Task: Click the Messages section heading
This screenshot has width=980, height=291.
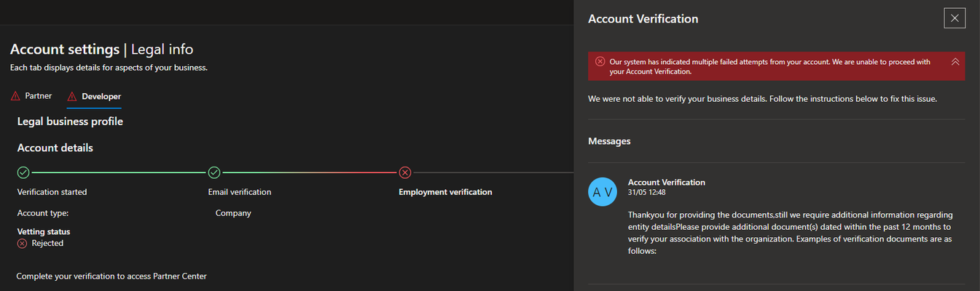Action: [609, 141]
